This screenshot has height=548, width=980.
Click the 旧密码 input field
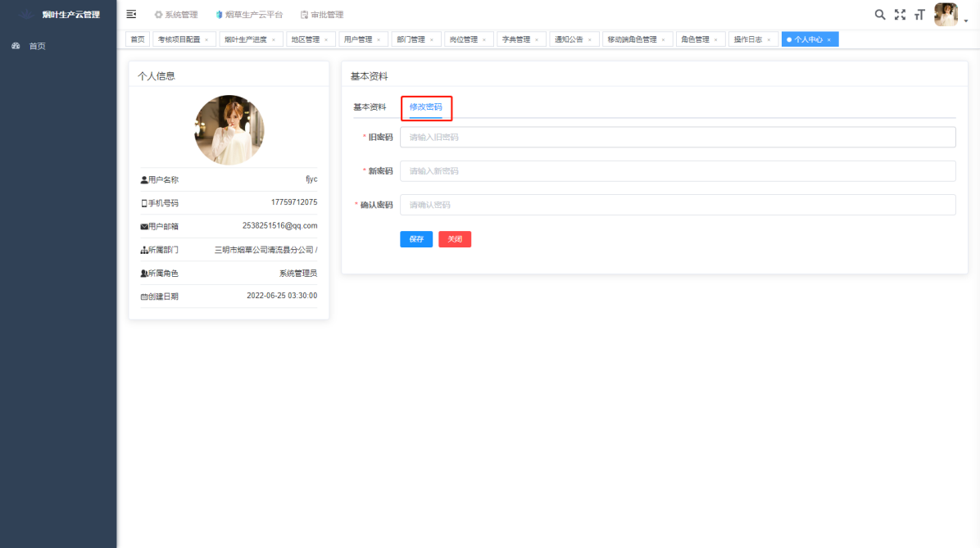678,137
